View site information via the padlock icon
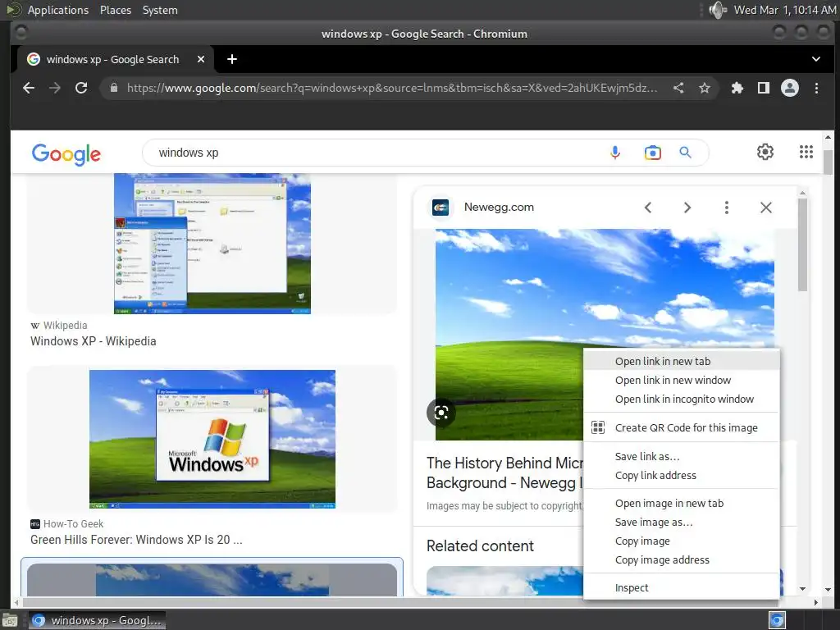 (x=113, y=88)
